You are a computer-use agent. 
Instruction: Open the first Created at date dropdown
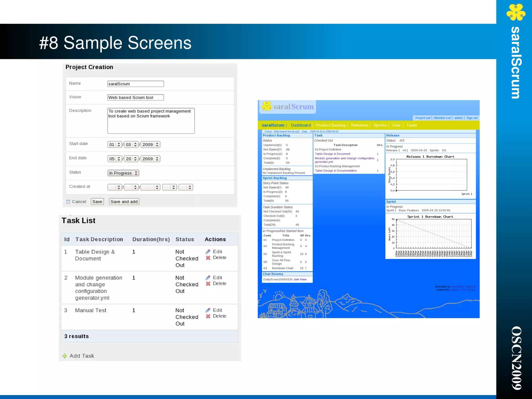(115, 187)
